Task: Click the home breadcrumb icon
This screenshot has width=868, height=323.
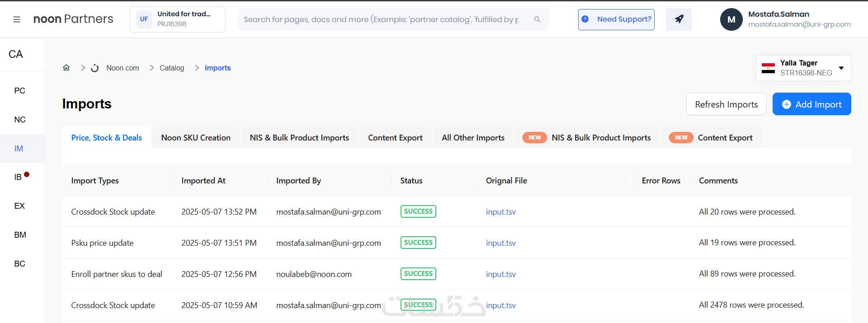Action: point(66,68)
